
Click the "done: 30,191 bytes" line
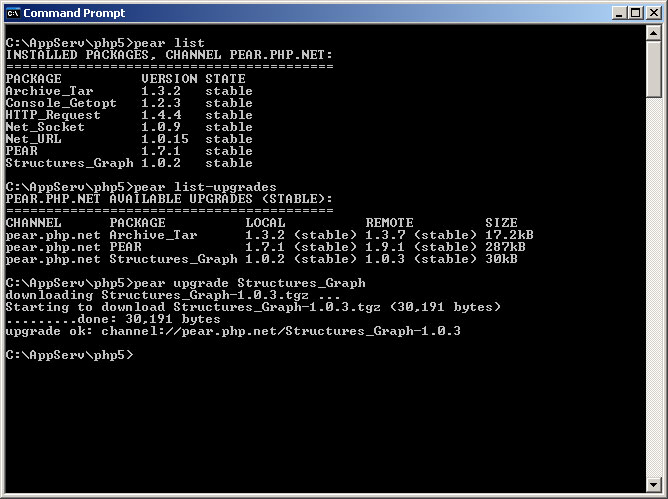click(x=113, y=319)
